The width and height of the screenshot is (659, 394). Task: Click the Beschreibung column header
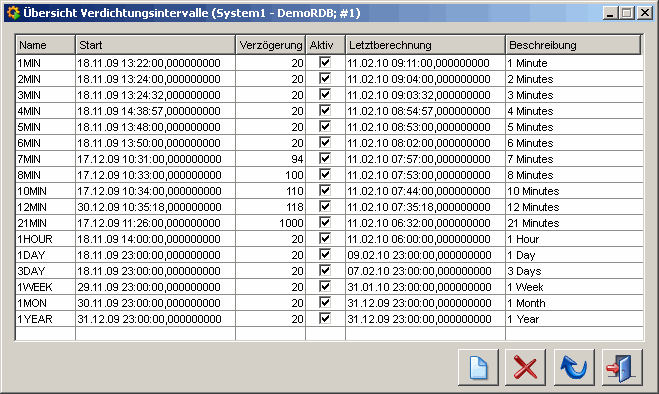click(x=573, y=45)
